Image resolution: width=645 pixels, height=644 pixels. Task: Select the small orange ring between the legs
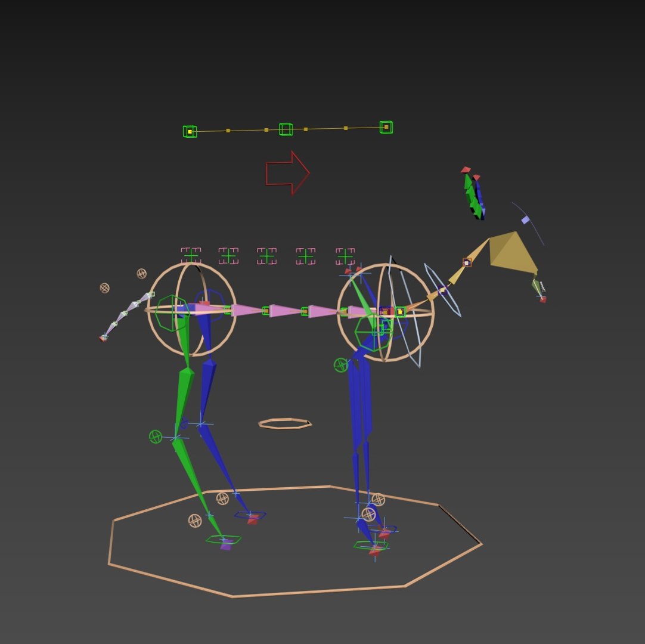[285, 423]
